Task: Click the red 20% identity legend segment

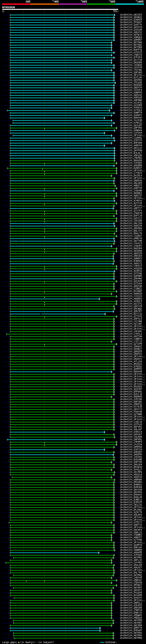Action: 16,4
